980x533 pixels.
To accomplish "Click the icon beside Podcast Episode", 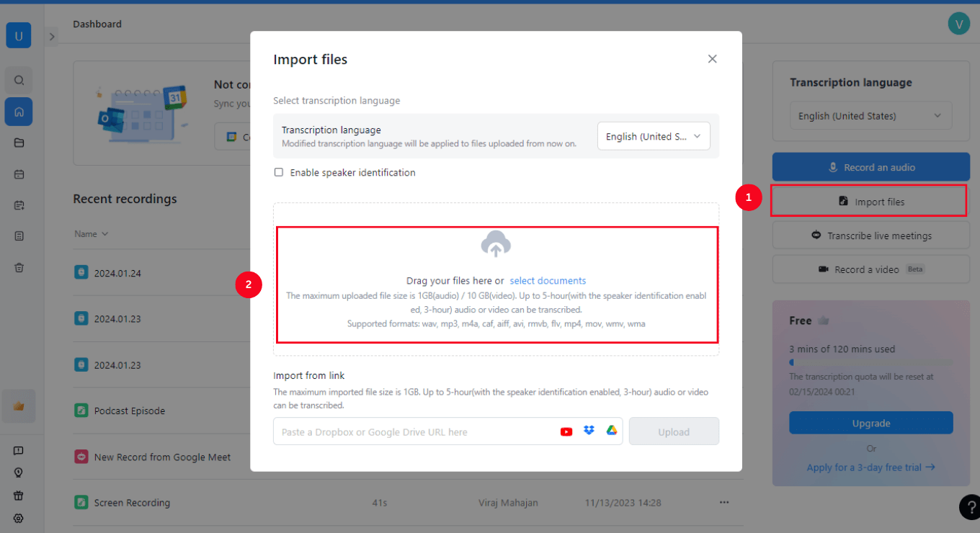I will click(x=81, y=411).
